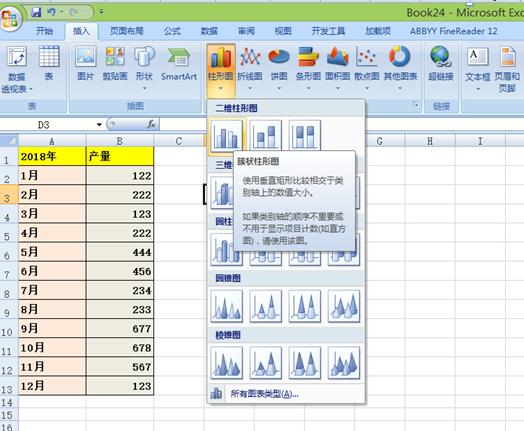Open All Chart Types (所有图表类型)
Viewport: 524px width, 431px height.
[286, 394]
